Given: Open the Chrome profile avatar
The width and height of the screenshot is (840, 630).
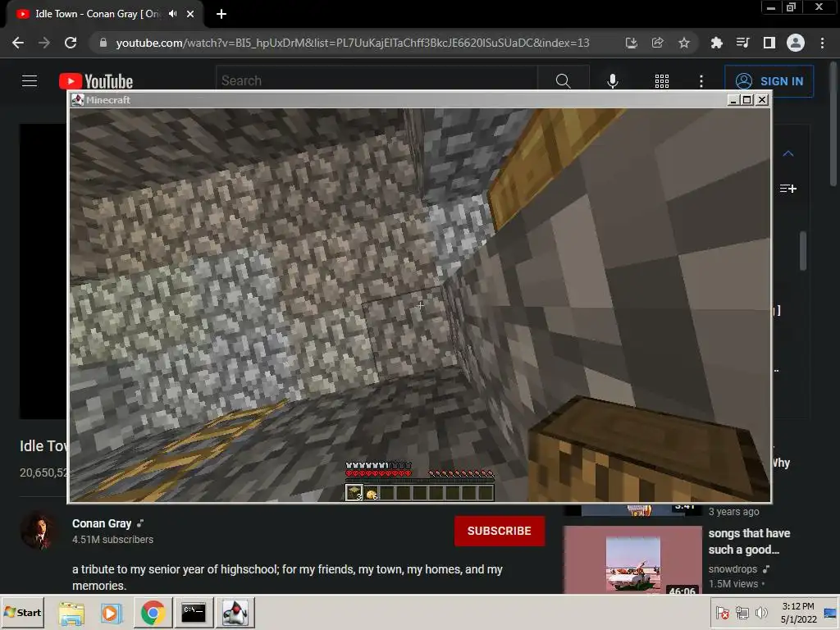Looking at the screenshot, I should [796, 43].
